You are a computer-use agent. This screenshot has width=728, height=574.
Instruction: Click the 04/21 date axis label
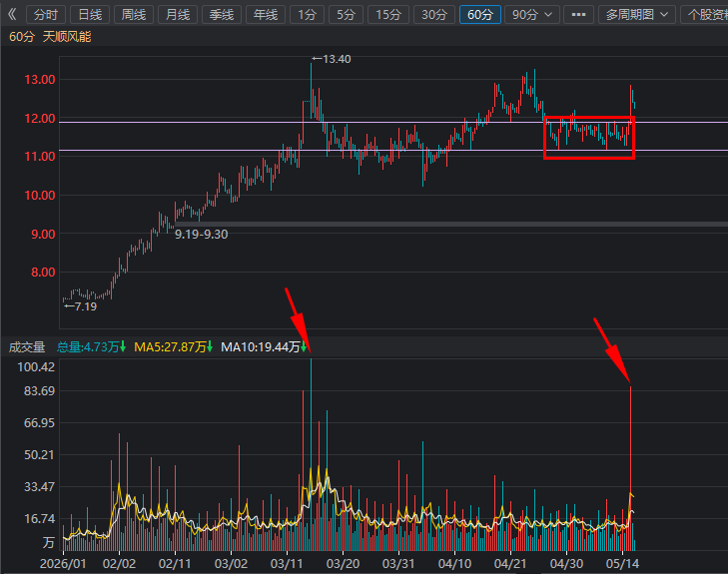[510, 564]
